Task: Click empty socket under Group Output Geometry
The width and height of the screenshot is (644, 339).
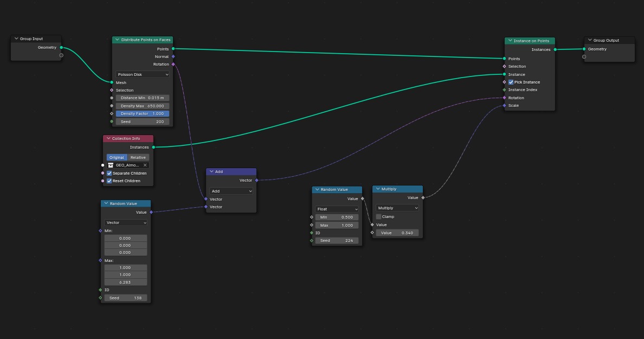Action: 584,57
